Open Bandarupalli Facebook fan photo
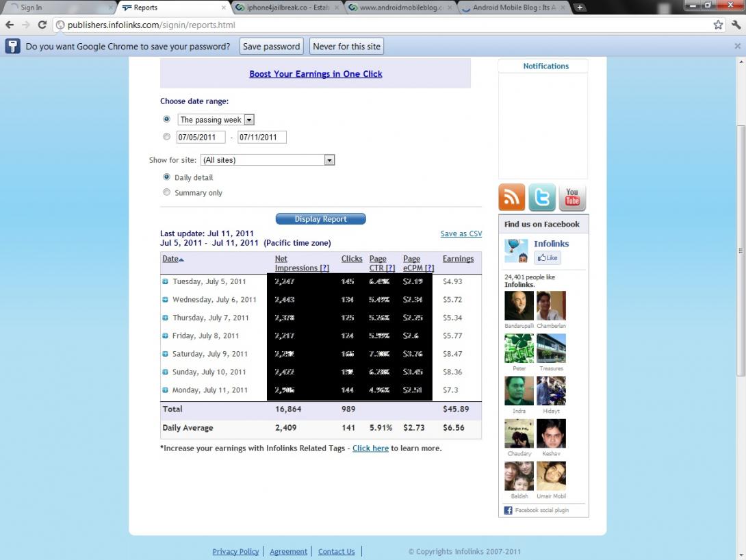Screen dimensions: 746x560 519,305
